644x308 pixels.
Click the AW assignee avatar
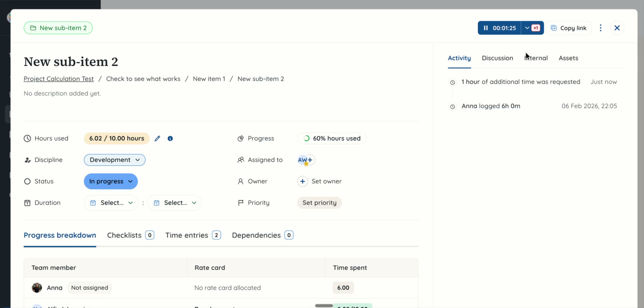pos(302,160)
